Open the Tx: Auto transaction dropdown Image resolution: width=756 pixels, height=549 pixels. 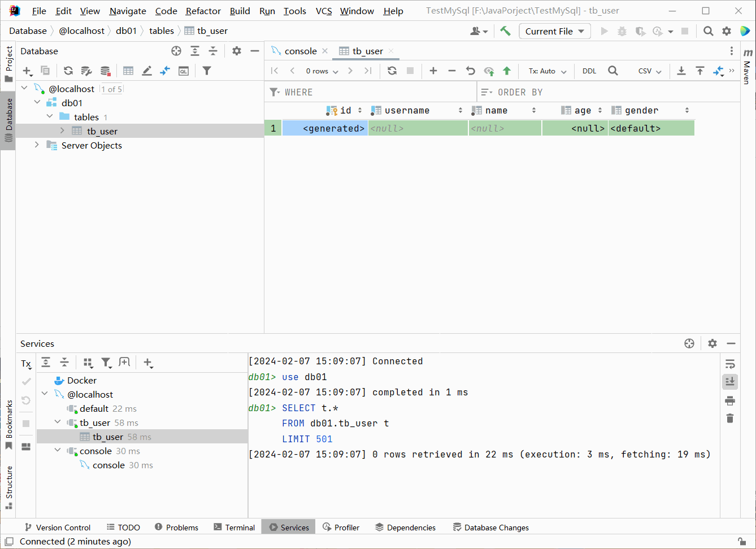coord(548,71)
